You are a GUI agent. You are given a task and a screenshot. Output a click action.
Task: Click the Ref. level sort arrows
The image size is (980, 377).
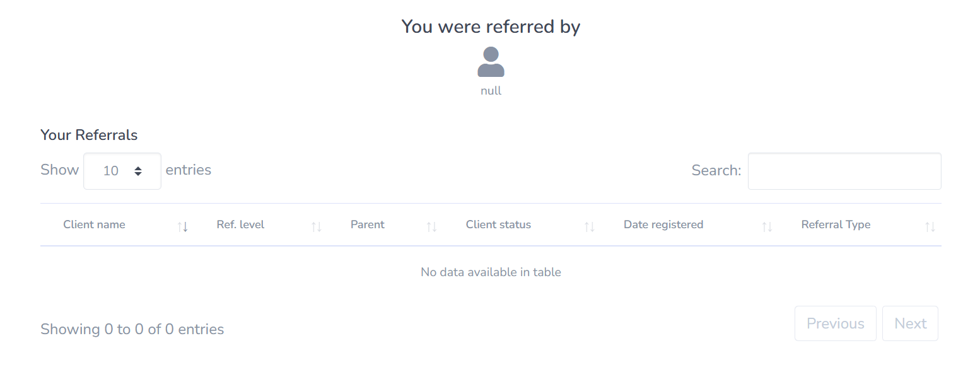click(317, 226)
